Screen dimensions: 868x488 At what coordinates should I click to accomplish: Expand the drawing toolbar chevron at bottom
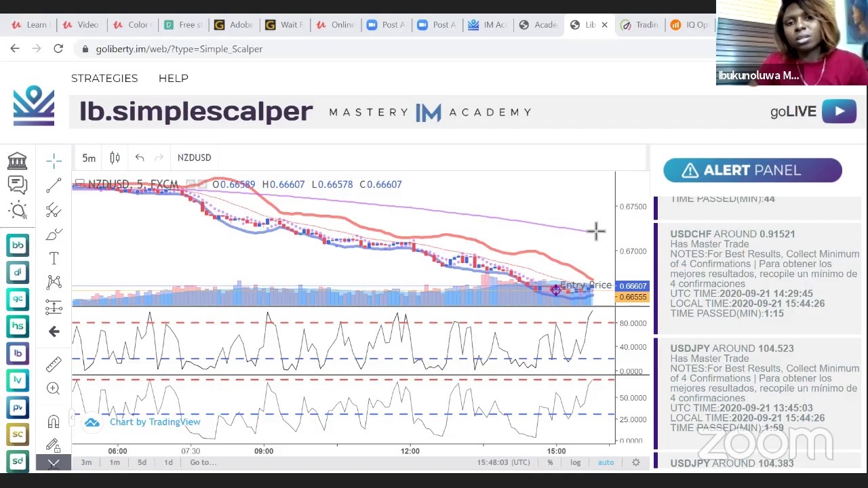[x=54, y=463]
